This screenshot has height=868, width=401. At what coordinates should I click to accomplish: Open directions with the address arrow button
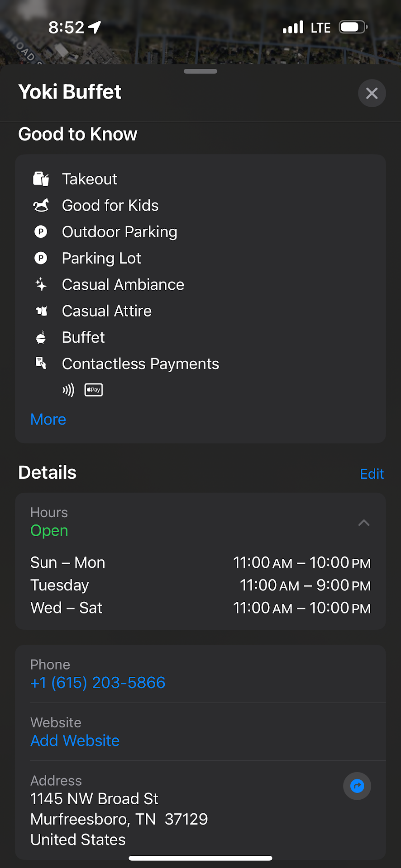pyautogui.click(x=357, y=786)
